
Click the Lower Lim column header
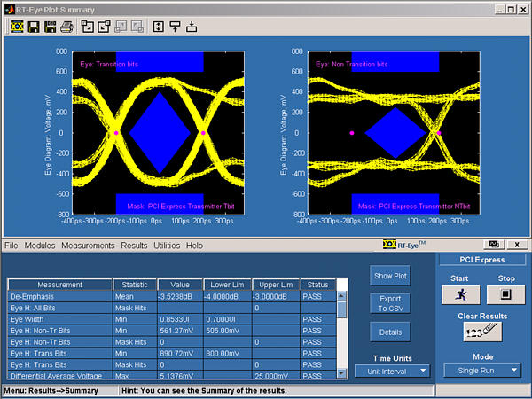click(227, 285)
